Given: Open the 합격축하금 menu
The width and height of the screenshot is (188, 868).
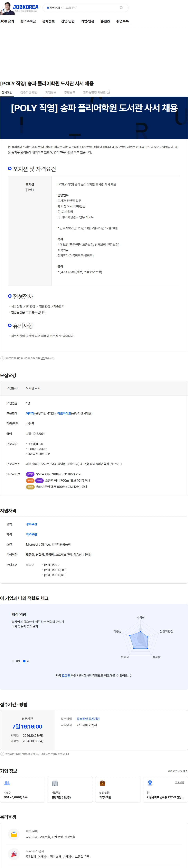Looking at the screenshot, I should point(28,21).
